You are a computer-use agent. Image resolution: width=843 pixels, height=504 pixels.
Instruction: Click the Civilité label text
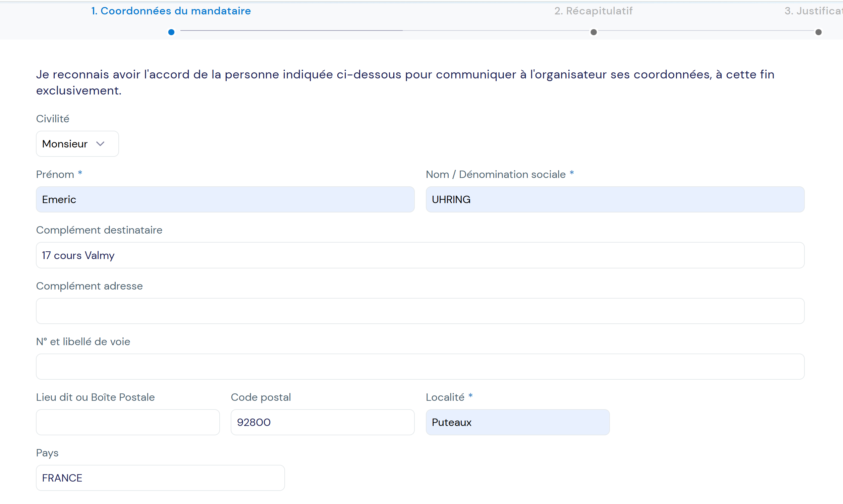(x=53, y=119)
